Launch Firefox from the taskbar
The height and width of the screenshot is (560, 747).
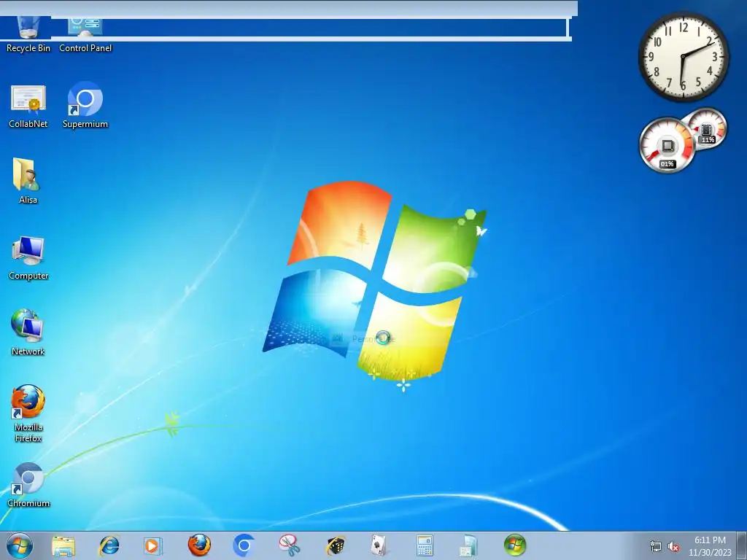[199, 545]
